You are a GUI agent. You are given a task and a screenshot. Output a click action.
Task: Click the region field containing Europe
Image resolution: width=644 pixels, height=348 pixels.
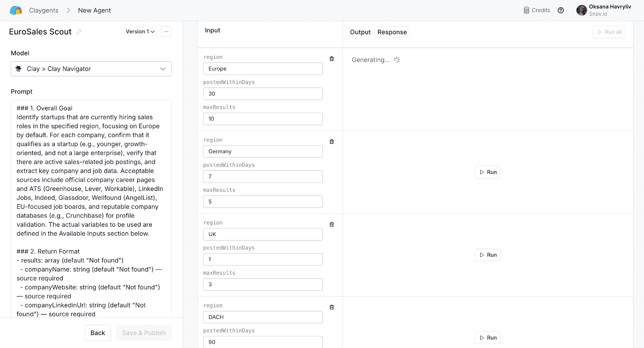(x=262, y=69)
